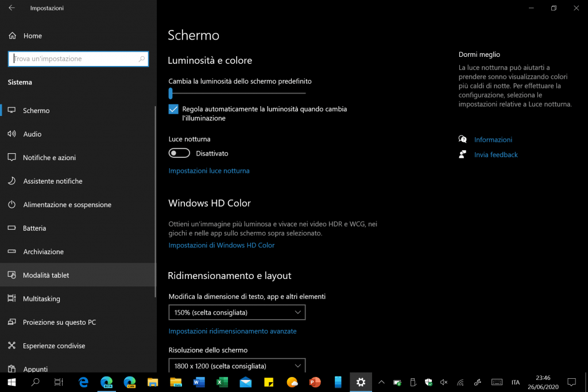Launch Excel from the taskbar
Viewport: 588px width, 392px height.
tap(222, 382)
